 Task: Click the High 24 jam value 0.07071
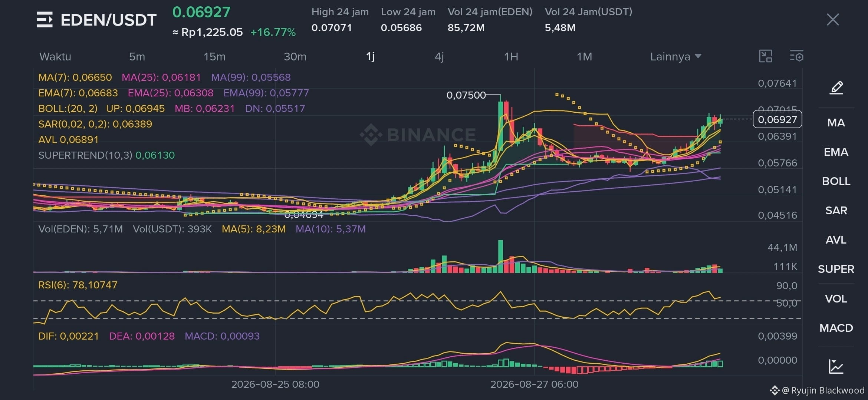click(332, 28)
